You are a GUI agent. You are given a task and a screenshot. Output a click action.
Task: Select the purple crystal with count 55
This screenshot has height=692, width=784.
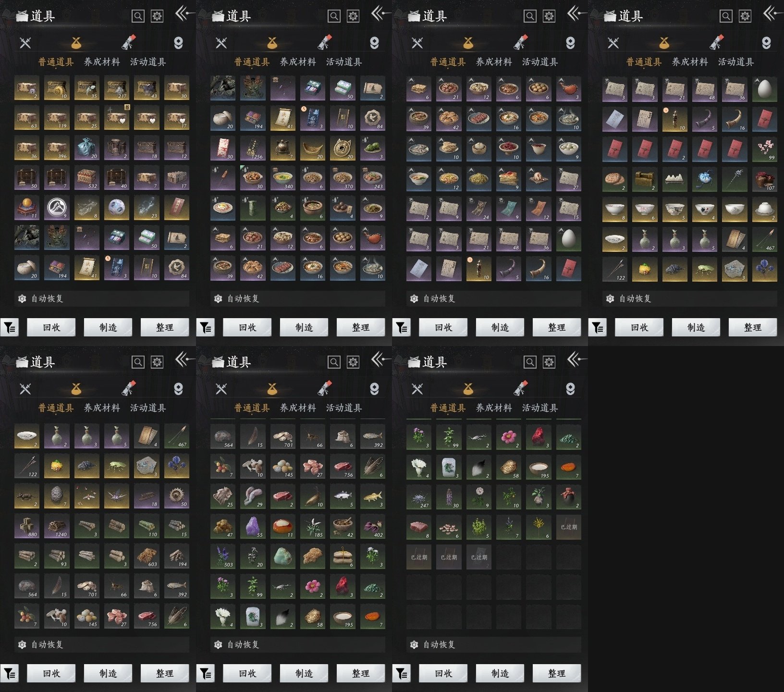253,527
